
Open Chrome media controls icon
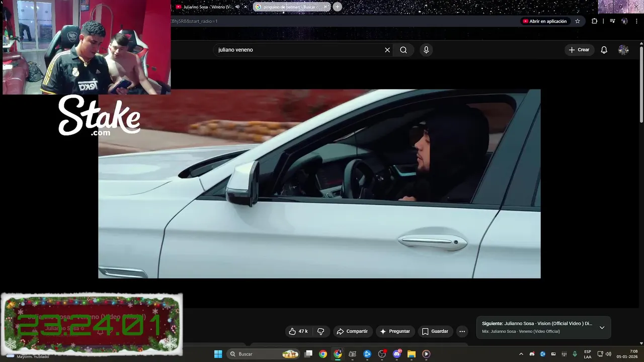coord(612,21)
